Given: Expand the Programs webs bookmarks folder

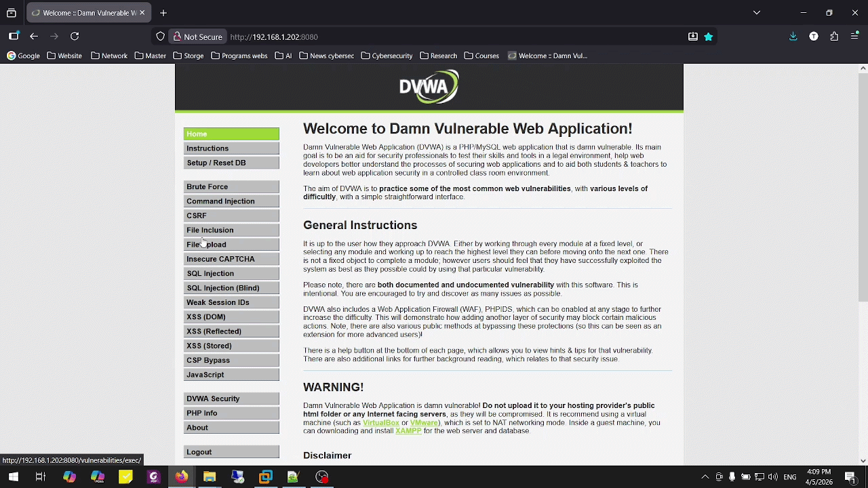Looking at the screenshot, I should point(239,56).
